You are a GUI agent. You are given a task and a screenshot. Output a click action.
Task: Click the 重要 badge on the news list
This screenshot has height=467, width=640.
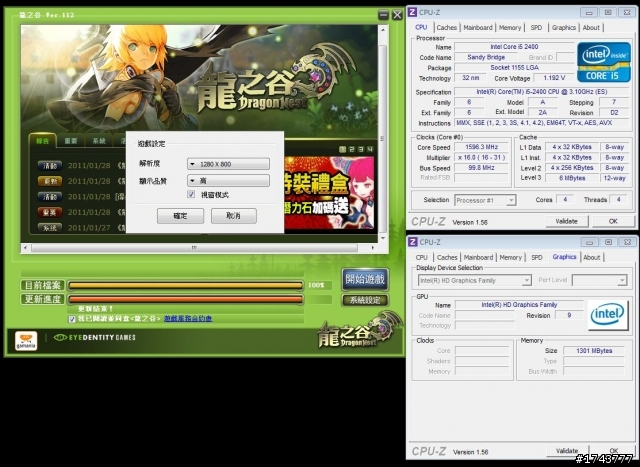click(x=50, y=212)
